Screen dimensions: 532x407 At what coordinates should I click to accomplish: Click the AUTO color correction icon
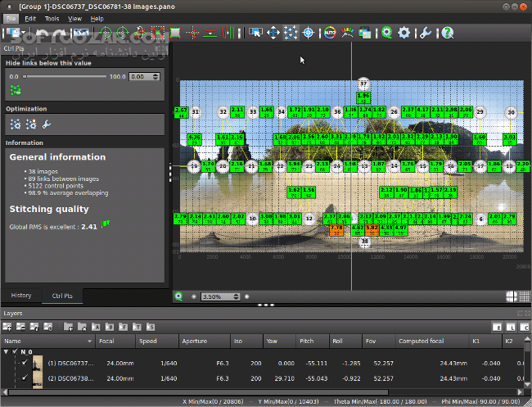331,33
